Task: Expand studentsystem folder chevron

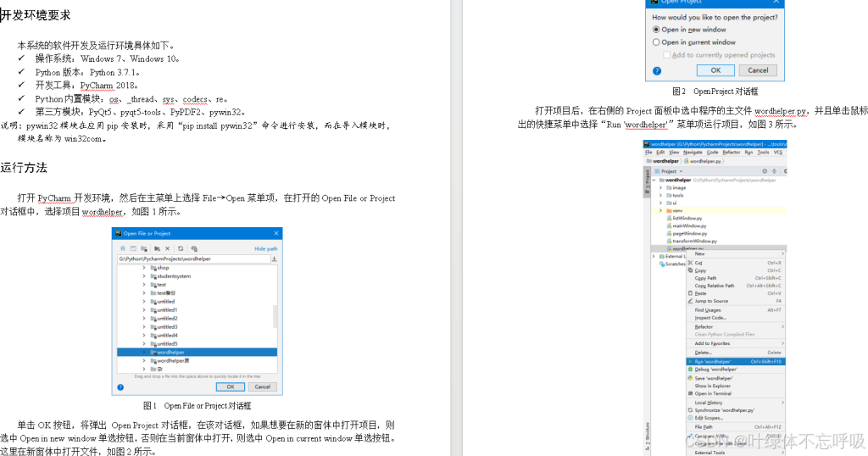Action: click(x=144, y=276)
